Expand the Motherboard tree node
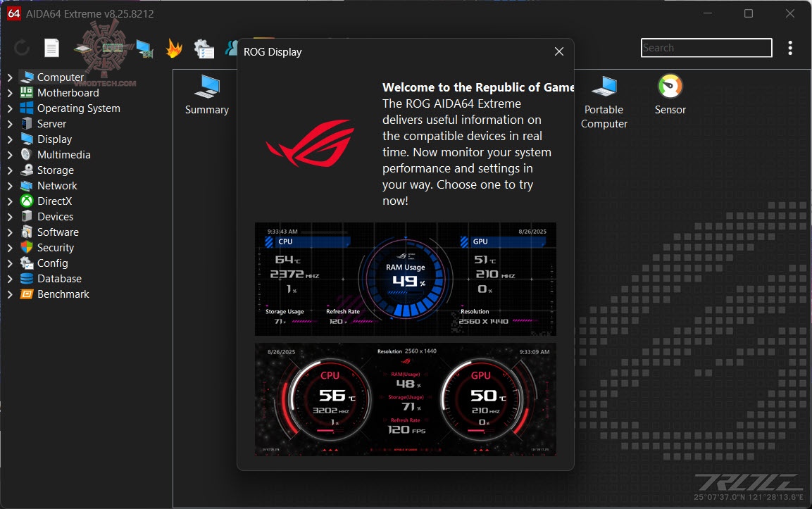This screenshot has height=509, width=812. (10, 93)
